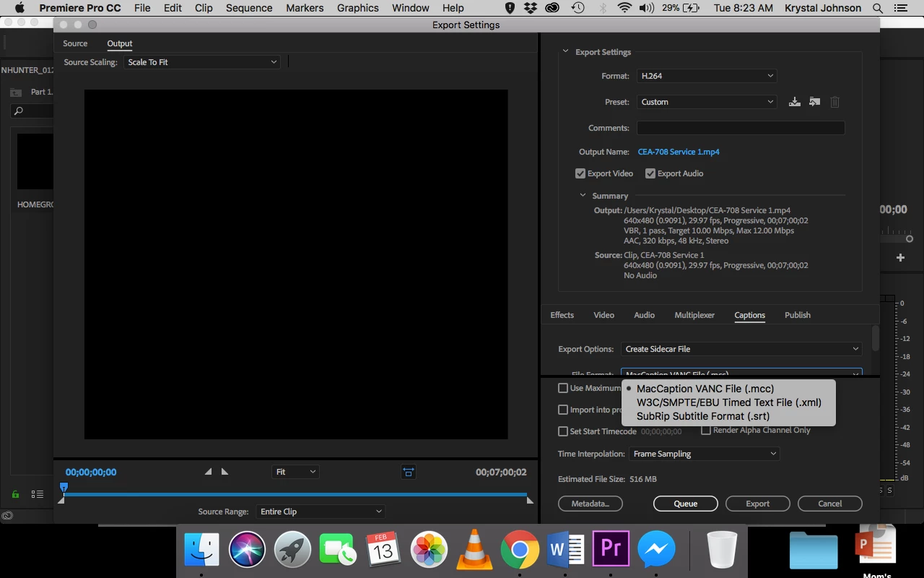Enable Render Alpha Channel Only checkbox
Viewport: 924px width, 578px height.
coord(706,430)
